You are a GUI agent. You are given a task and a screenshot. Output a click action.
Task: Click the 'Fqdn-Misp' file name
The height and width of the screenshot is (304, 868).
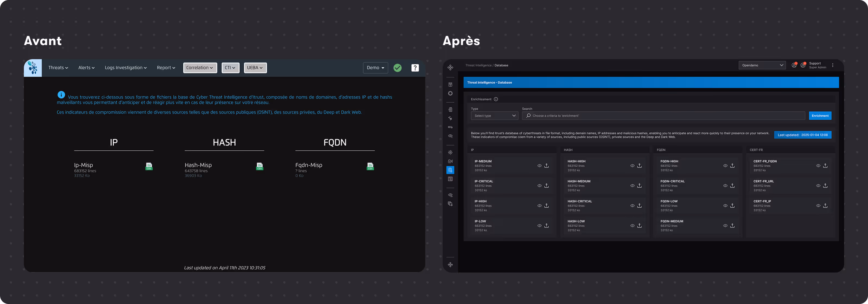[309, 165]
